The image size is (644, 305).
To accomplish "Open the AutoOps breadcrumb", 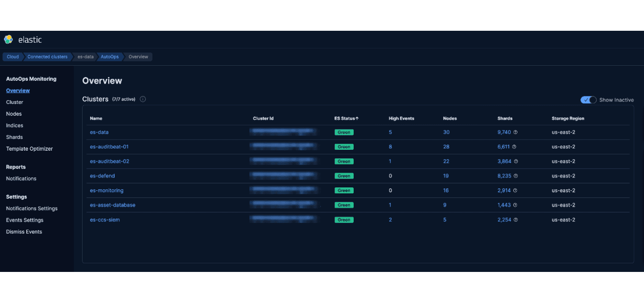I will (x=110, y=56).
